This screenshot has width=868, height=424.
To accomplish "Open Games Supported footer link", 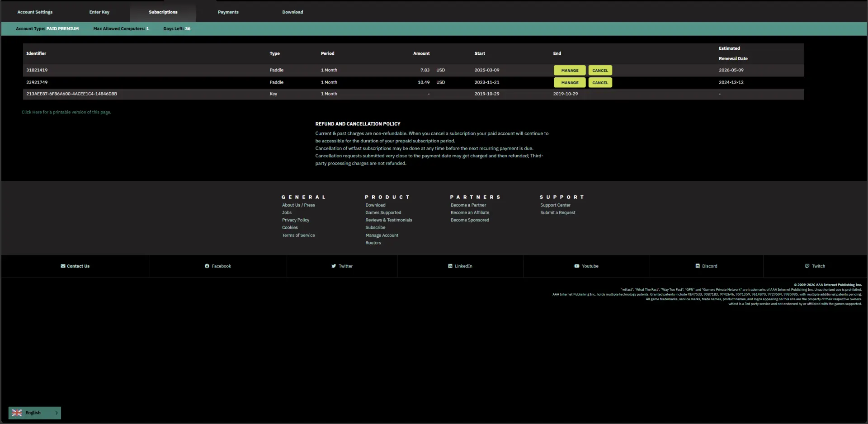I will click(x=383, y=213).
